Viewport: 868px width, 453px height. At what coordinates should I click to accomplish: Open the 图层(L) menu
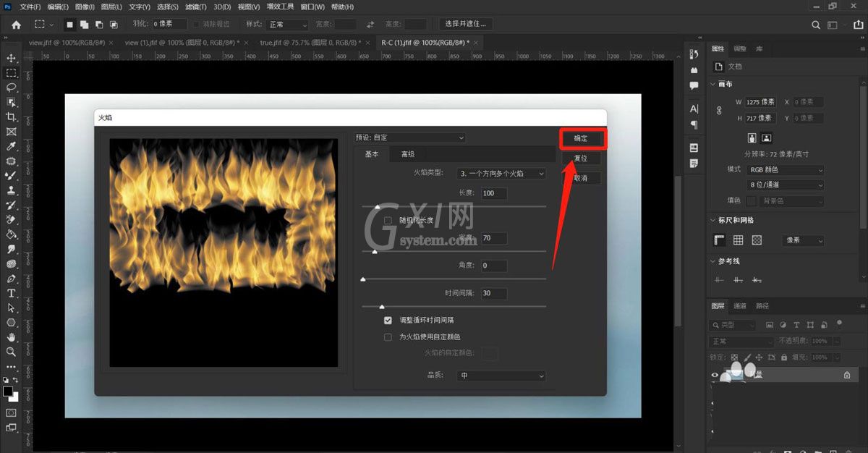[111, 7]
